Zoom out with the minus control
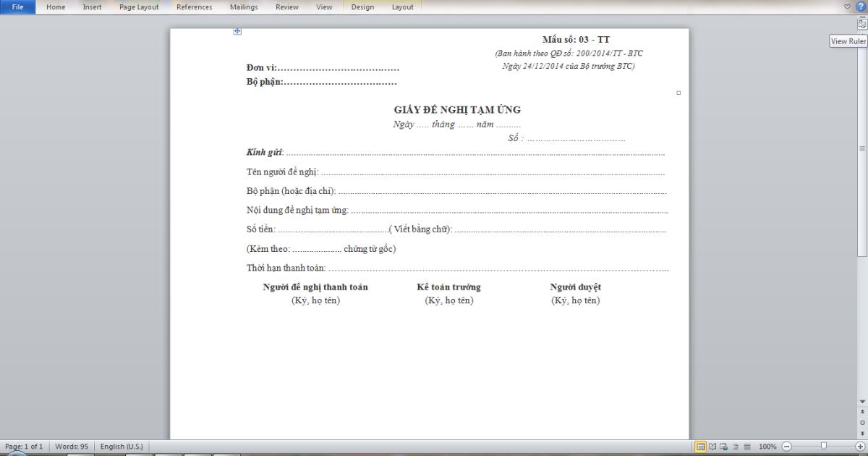Image resolution: width=868 pixels, height=456 pixels. point(787,447)
